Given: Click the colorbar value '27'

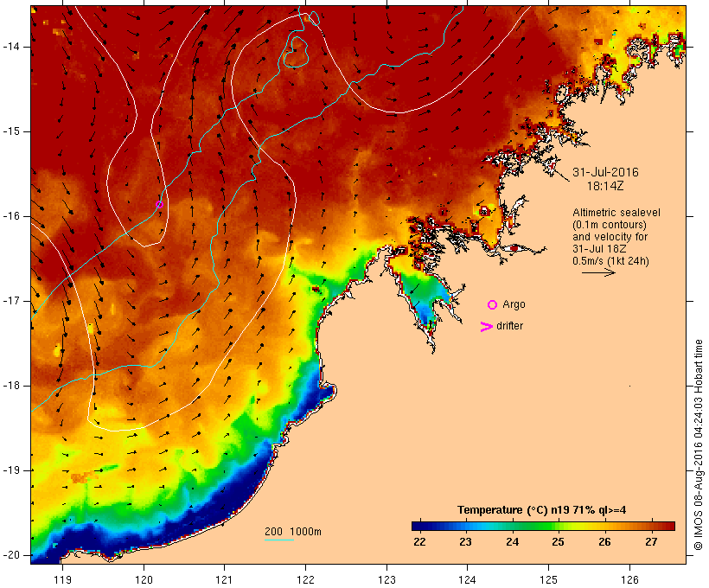Looking at the screenshot, I should click(x=651, y=542).
